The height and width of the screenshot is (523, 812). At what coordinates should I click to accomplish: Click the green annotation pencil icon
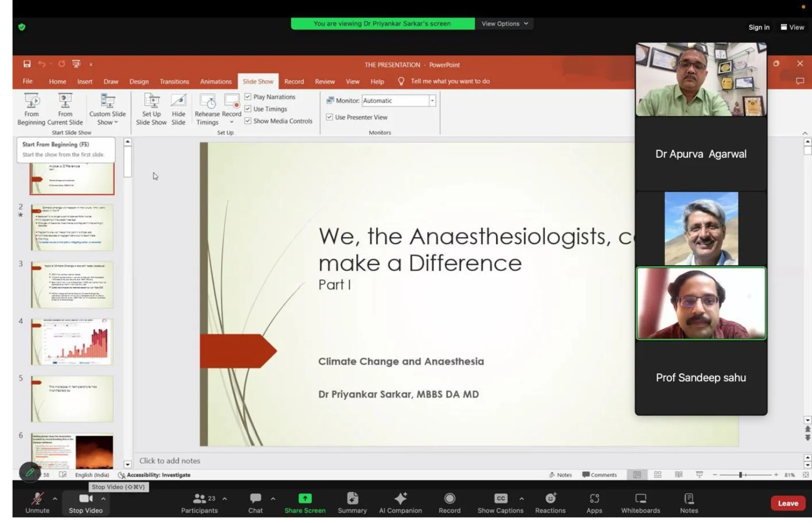pyautogui.click(x=30, y=472)
